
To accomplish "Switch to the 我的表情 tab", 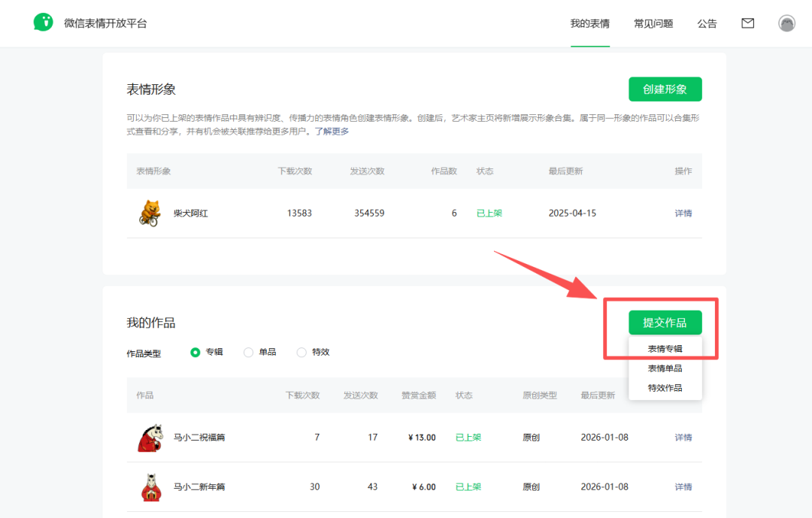I will (x=590, y=23).
